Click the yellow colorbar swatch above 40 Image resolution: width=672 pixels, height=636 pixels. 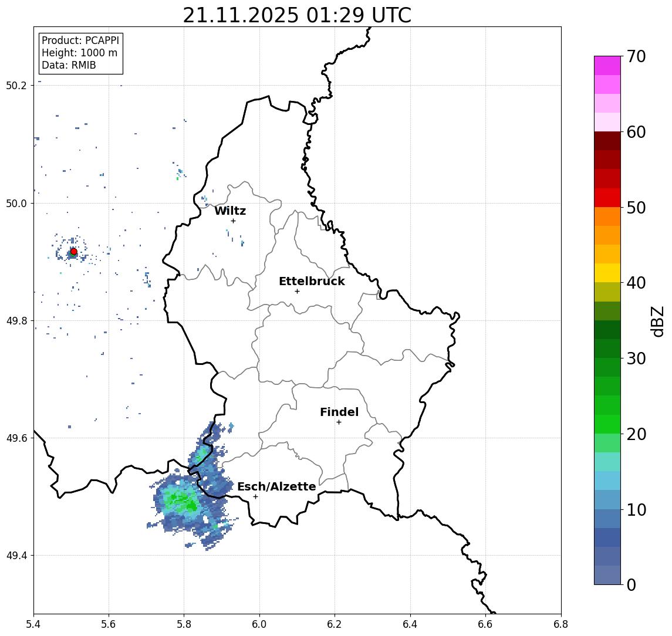pos(607,273)
